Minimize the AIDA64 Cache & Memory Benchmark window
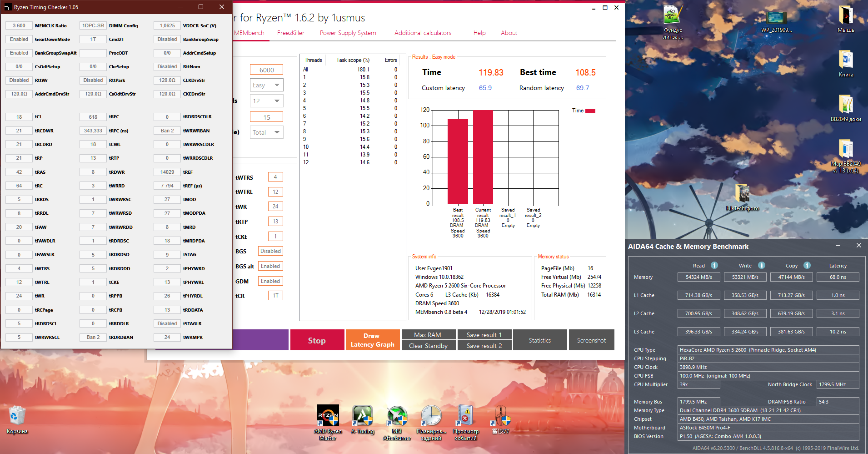 point(838,246)
